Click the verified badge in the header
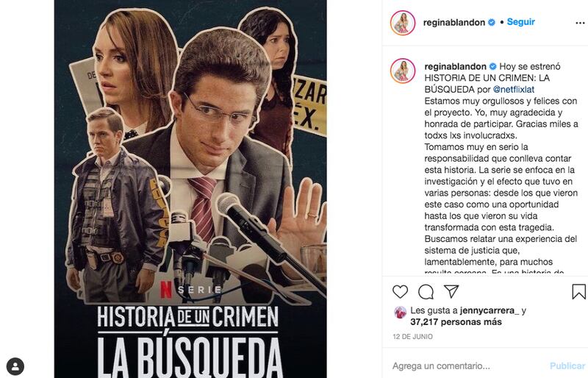Screen dimensions: 588x378 point(491,23)
